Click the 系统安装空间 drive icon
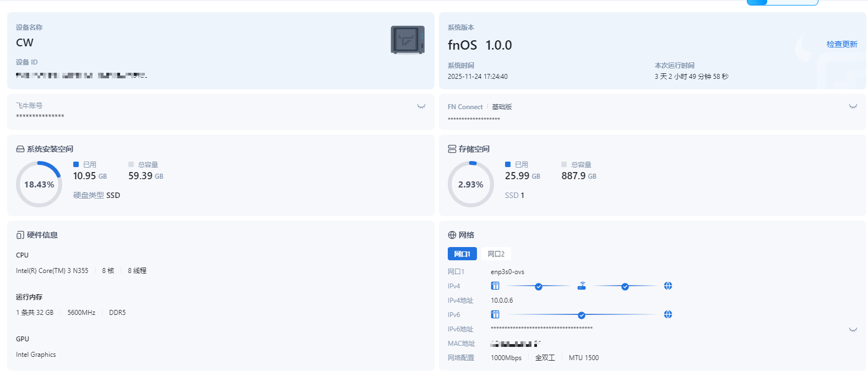868x375 pixels. pyautogui.click(x=20, y=149)
